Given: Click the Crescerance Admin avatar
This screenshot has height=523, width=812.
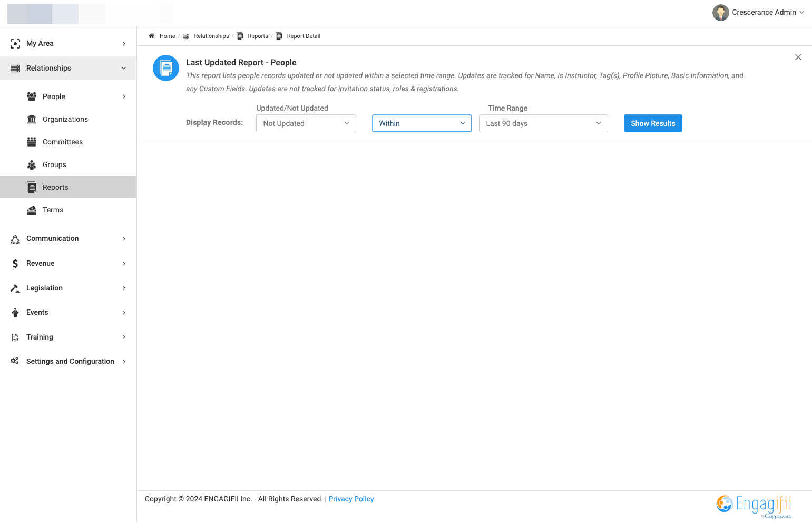Looking at the screenshot, I should click(720, 13).
